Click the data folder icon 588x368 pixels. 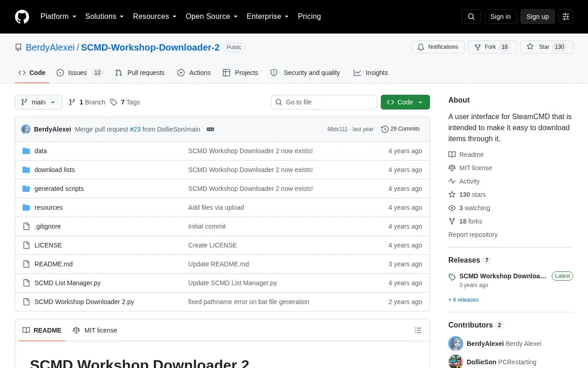click(x=26, y=151)
